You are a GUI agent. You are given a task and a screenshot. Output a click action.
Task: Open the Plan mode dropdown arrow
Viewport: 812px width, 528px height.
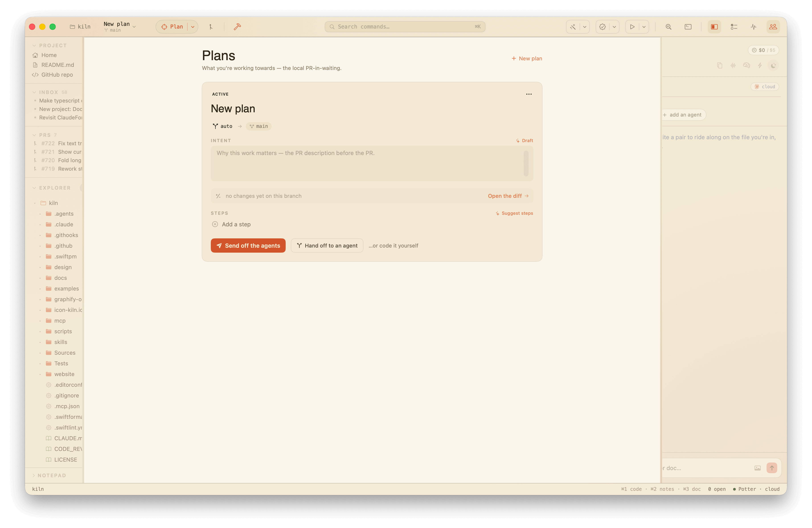click(193, 27)
